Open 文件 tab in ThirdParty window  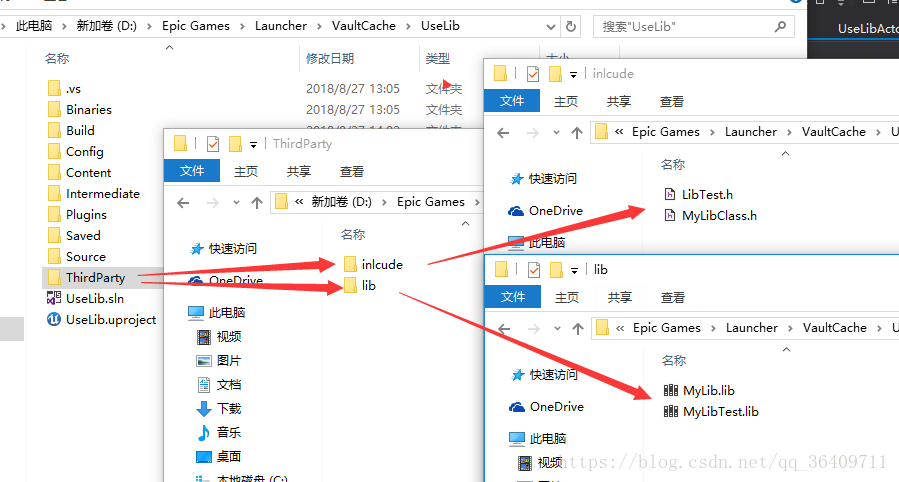[x=192, y=171]
